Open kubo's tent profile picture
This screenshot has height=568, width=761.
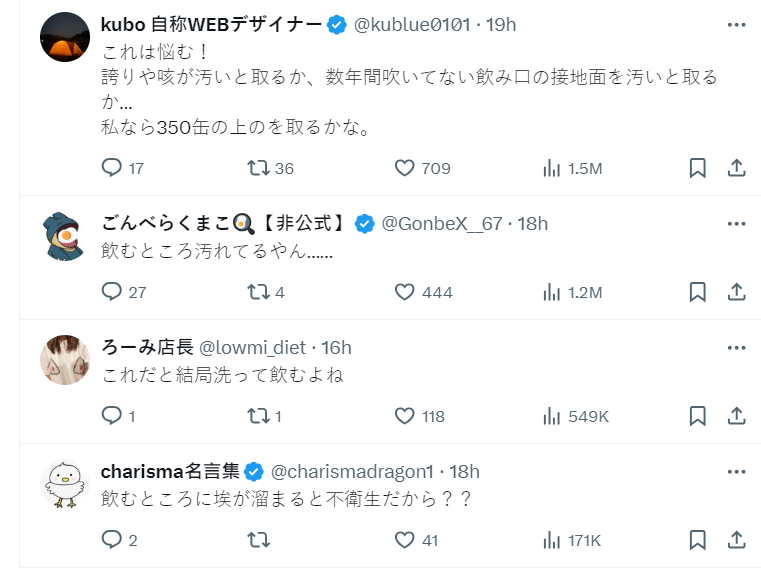pyautogui.click(x=65, y=38)
